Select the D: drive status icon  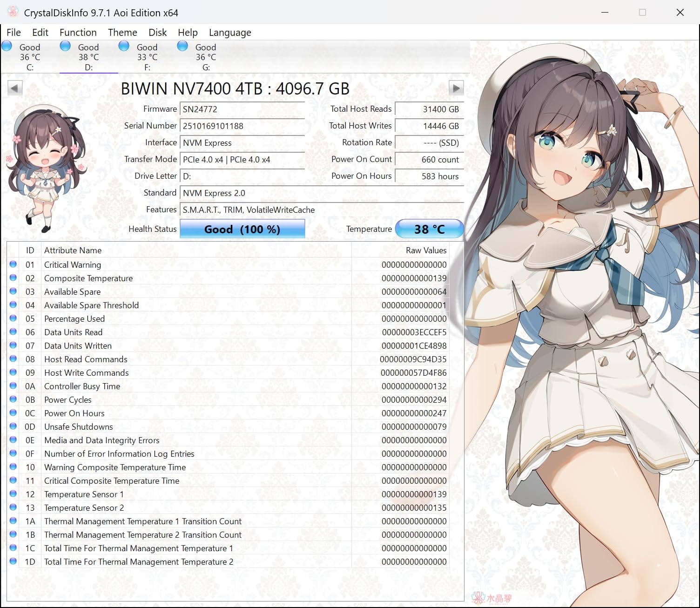click(x=66, y=46)
